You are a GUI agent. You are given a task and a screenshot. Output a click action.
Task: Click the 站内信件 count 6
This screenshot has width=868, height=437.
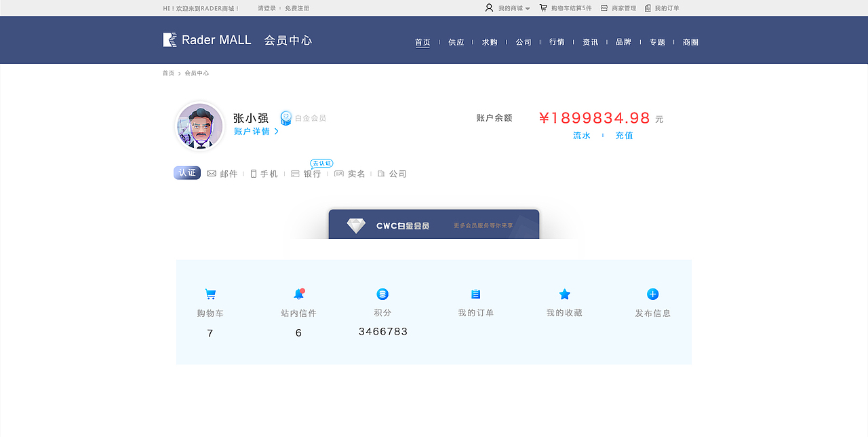pos(298,333)
